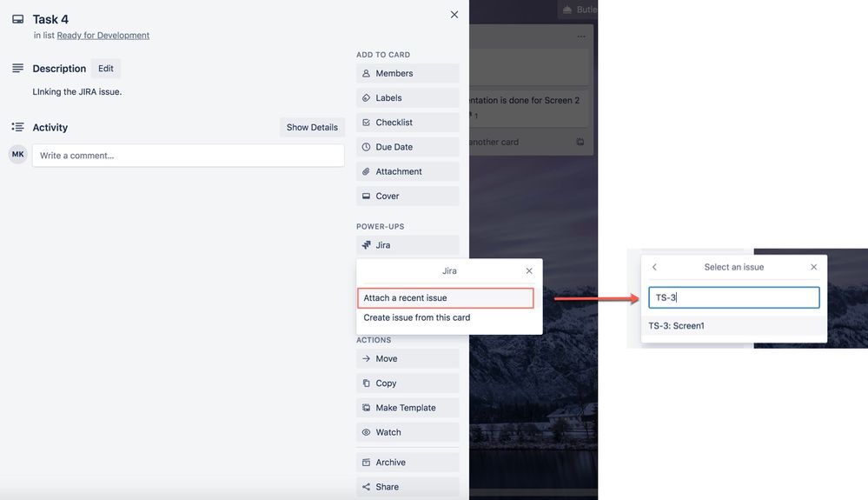Set a Due Date
Image resolution: width=868 pixels, height=500 pixels.
click(x=407, y=147)
